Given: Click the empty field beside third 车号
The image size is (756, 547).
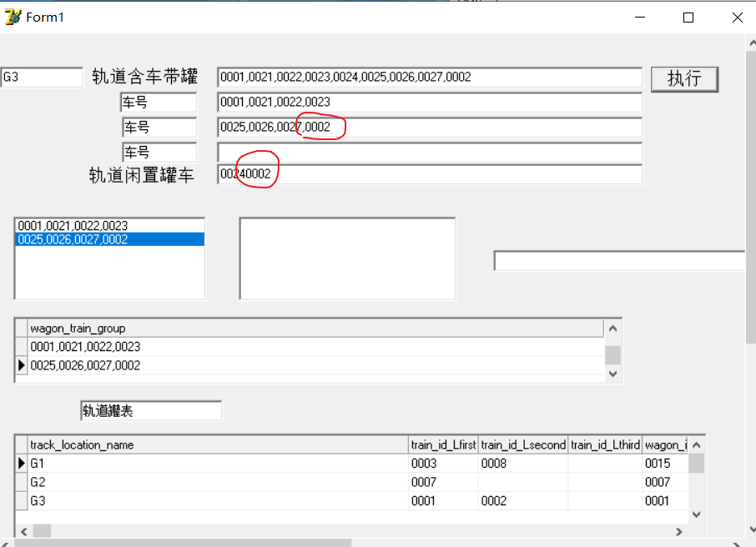Looking at the screenshot, I should (x=430, y=153).
